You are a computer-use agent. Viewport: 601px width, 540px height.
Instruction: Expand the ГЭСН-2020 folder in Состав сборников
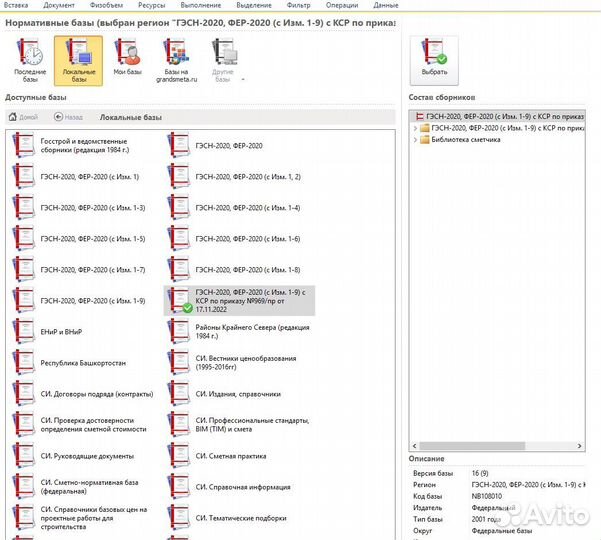pos(416,129)
